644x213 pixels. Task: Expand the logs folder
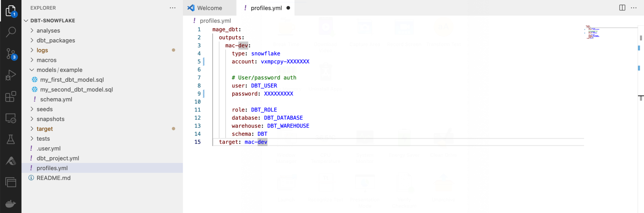tap(32, 50)
